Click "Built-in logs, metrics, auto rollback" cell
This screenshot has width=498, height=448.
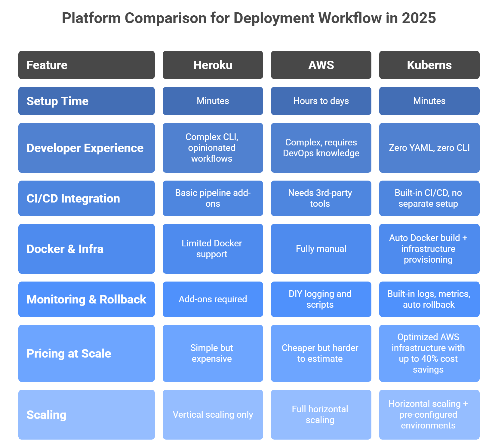pos(429,299)
